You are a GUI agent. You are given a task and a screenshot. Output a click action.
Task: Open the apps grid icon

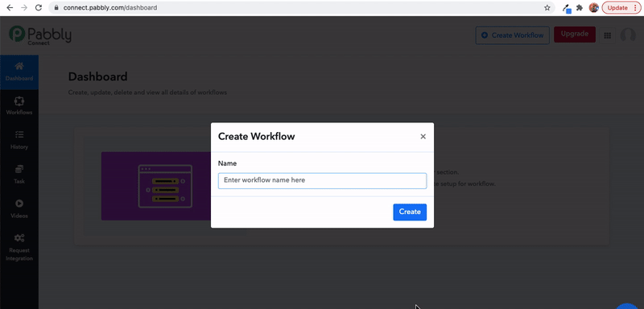[607, 35]
